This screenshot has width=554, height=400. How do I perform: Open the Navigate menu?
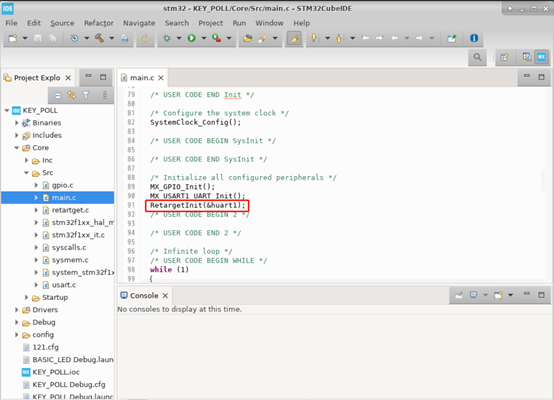(x=139, y=23)
